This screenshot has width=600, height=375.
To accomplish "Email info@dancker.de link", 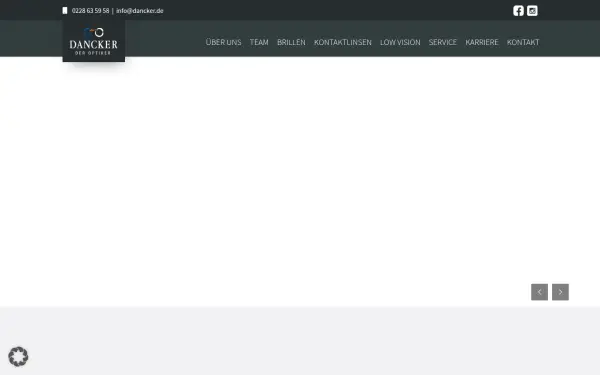I will pos(140,11).
